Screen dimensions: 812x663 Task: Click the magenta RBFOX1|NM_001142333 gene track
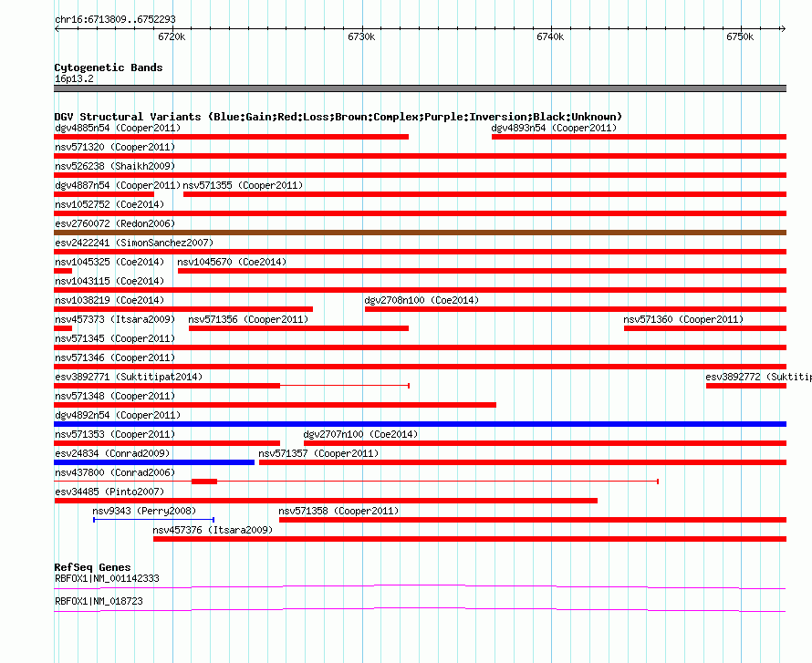[x=420, y=587]
